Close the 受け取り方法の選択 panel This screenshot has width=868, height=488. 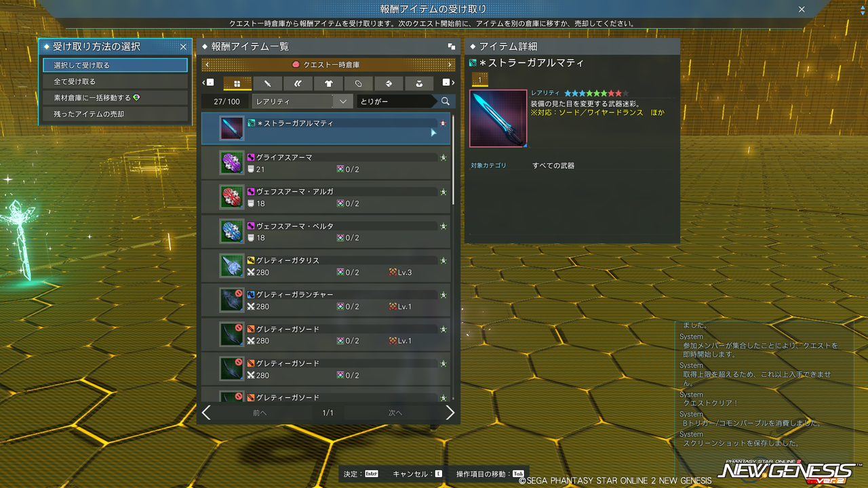coord(183,47)
